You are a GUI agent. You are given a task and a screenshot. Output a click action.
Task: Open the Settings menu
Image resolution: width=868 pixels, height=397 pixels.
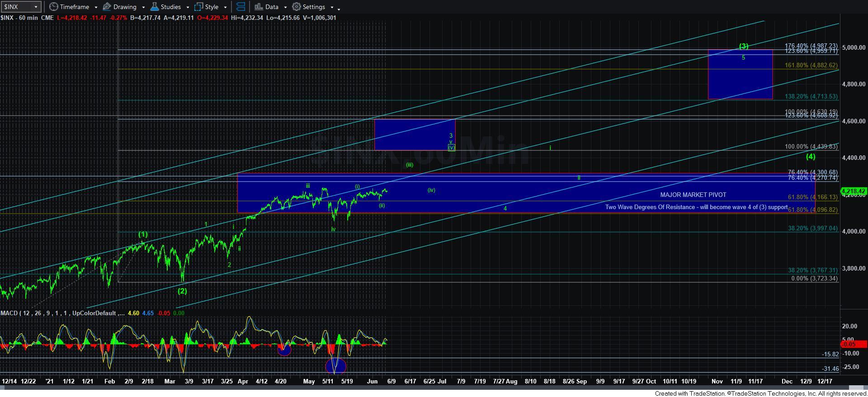pos(313,7)
